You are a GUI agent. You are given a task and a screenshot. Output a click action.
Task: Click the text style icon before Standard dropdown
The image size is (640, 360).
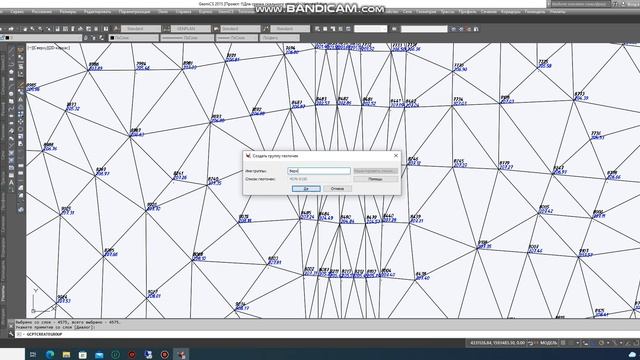tap(116, 29)
